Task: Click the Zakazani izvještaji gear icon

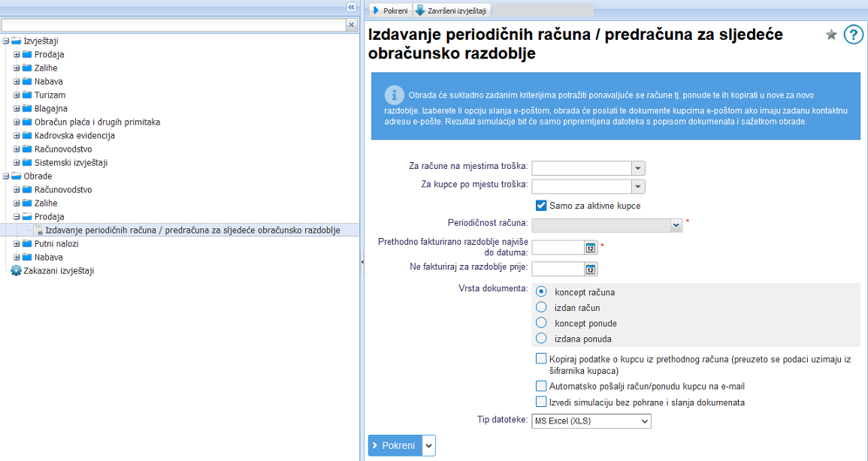Action: click(16, 271)
